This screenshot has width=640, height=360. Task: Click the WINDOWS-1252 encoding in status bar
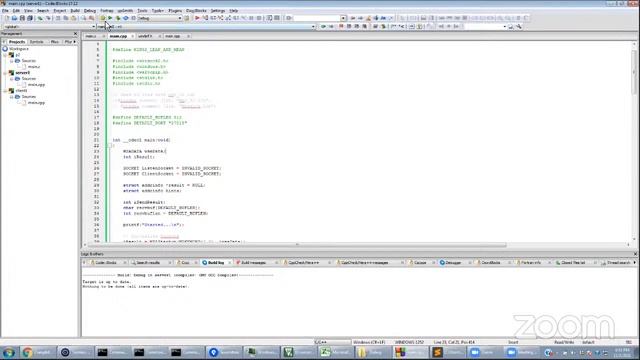(409, 342)
